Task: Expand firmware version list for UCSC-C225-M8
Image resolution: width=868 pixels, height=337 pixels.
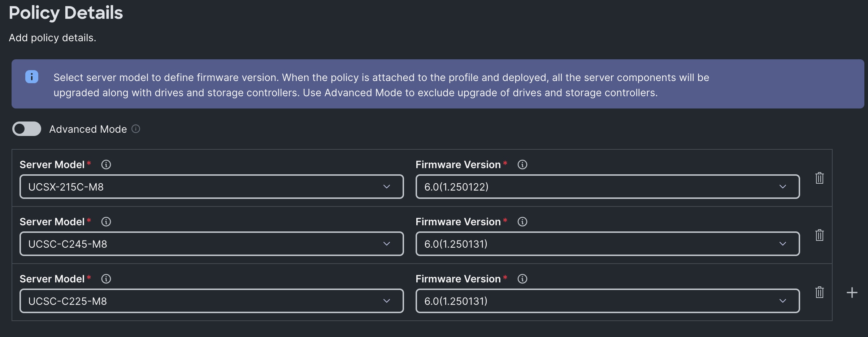Action: point(783,300)
